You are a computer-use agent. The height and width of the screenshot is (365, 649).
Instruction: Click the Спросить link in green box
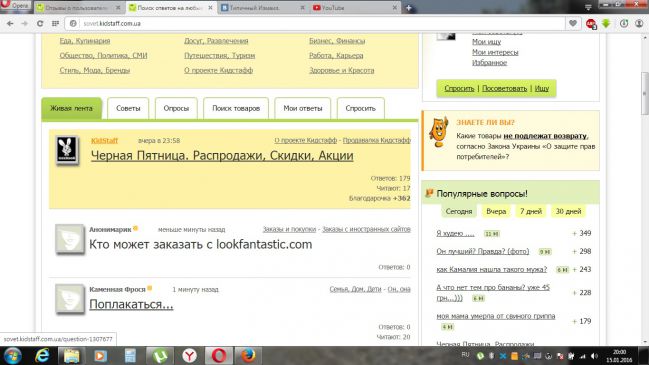(x=459, y=88)
